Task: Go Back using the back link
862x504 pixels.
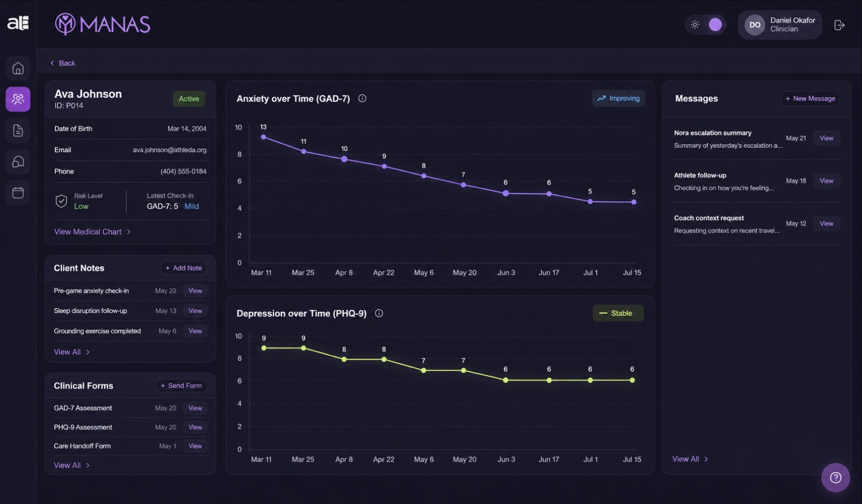Action: [x=63, y=63]
